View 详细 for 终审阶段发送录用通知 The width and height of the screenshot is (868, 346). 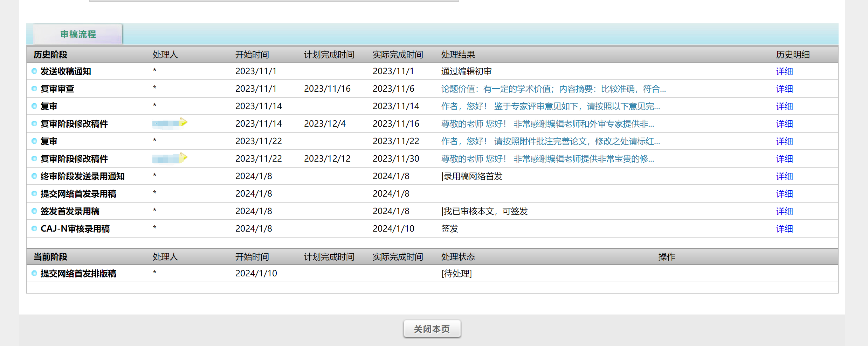(784, 176)
